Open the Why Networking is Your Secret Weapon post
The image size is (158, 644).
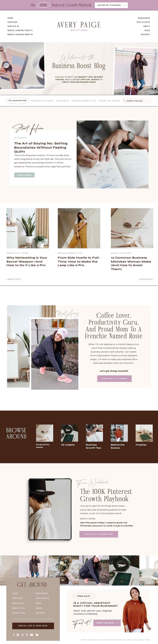[x=27, y=261]
